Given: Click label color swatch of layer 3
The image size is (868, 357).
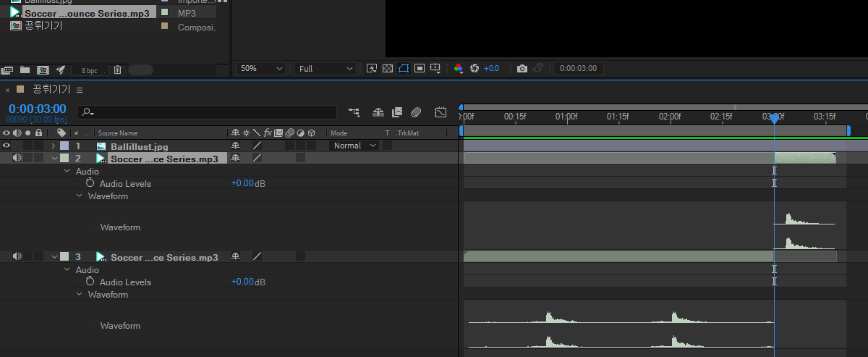Looking at the screenshot, I should [x=64, y=256].
